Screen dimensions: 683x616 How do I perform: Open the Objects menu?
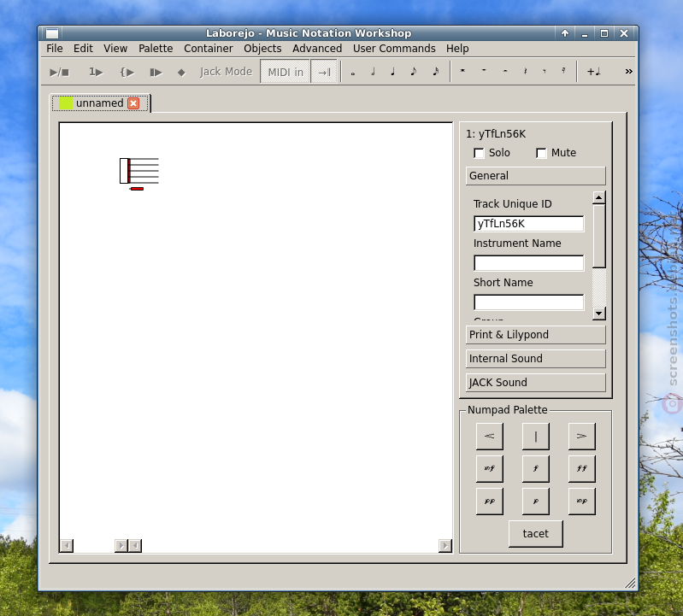tap(262, 49)
